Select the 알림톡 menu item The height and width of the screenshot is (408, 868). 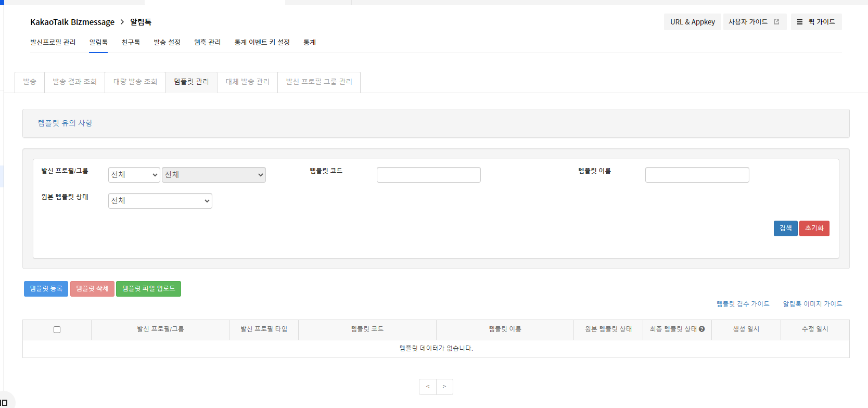[x=98, y=42]
